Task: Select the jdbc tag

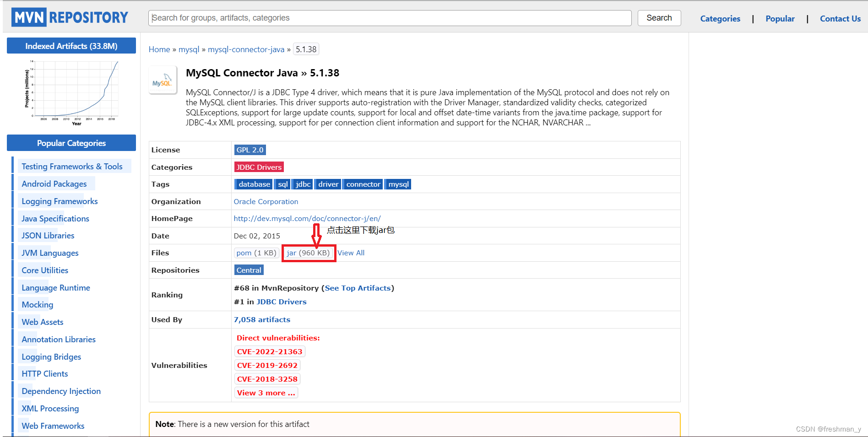Action: click(x=302, y=184)
